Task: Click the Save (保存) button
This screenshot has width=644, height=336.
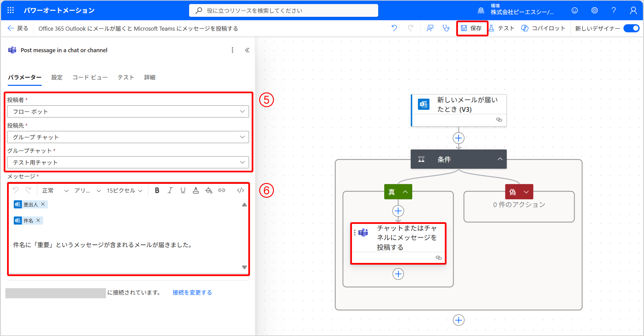Action: [x=472, y=28]
